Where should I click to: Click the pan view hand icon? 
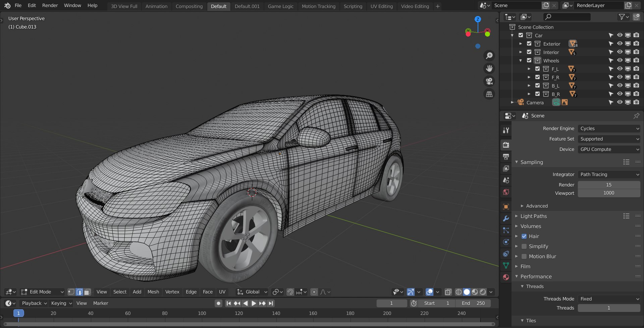click(489, 68)
